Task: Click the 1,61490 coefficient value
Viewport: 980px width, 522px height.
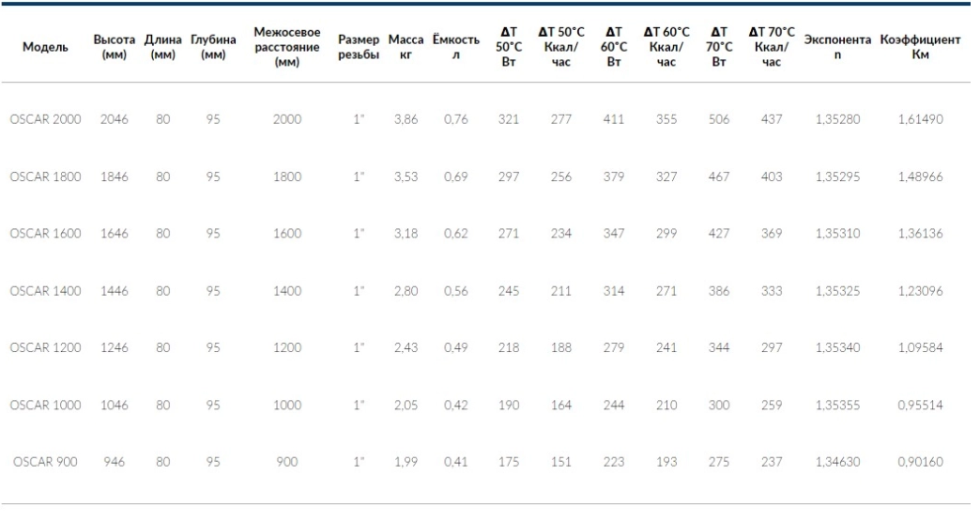Action: 920,119
